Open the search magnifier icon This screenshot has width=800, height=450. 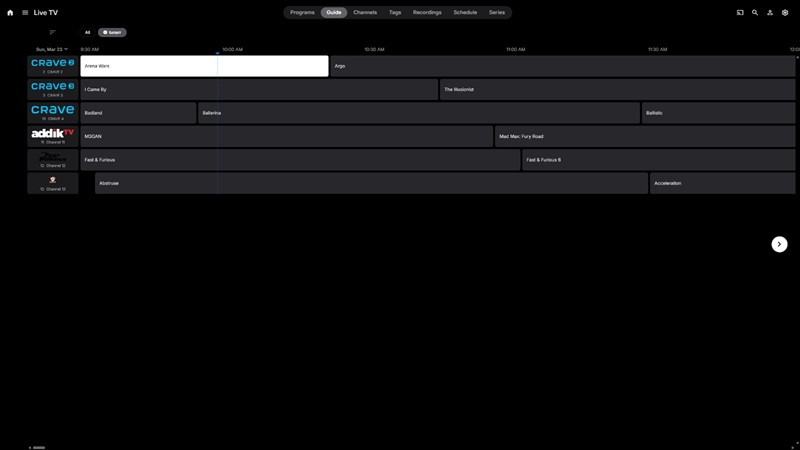pos(755,13)
